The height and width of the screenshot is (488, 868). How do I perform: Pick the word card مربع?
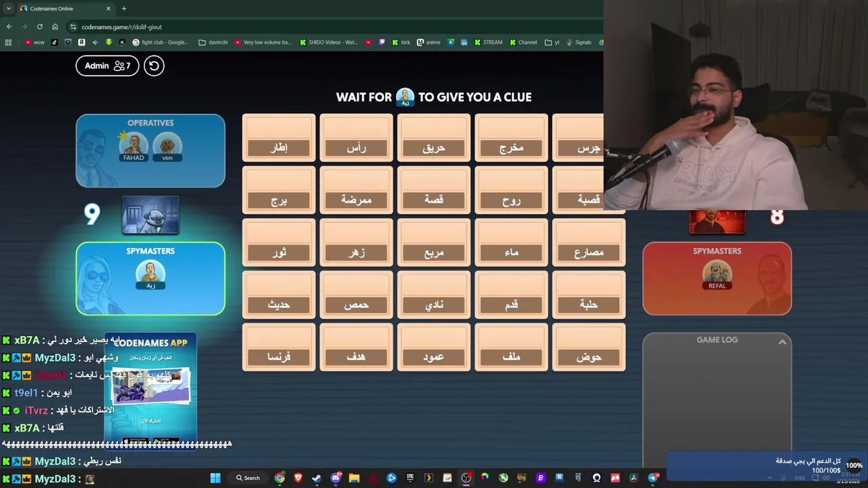click(433, 243)
